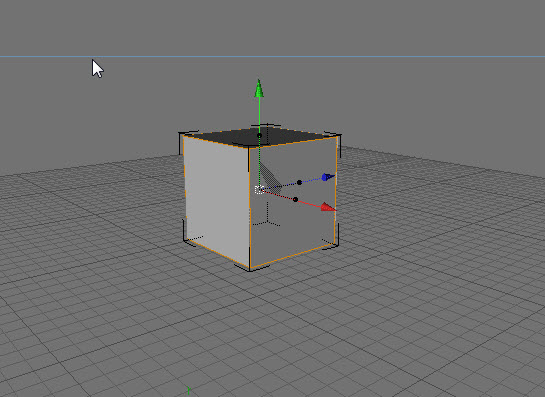The height and width of the screenshot is (397, 545).
Task: Click the black Y-axis handle on the cube's top
Action: (259, 135)
